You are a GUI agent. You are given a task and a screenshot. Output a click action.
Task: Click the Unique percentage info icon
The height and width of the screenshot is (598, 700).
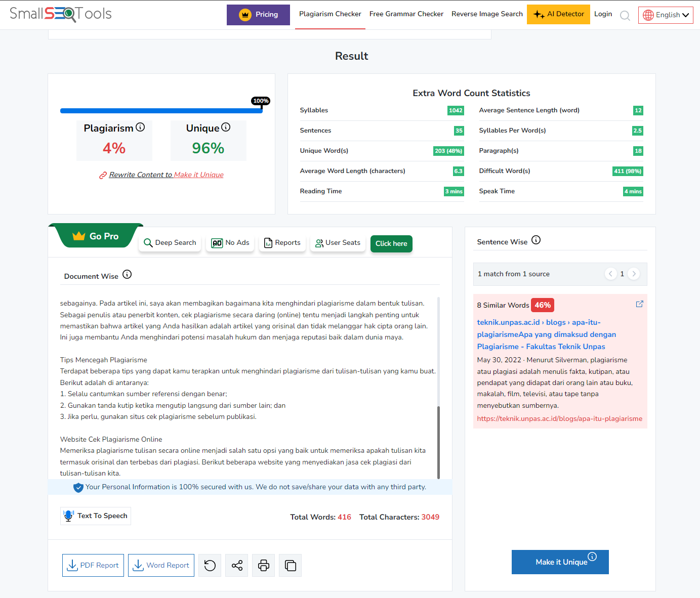[x=226, y=127]
